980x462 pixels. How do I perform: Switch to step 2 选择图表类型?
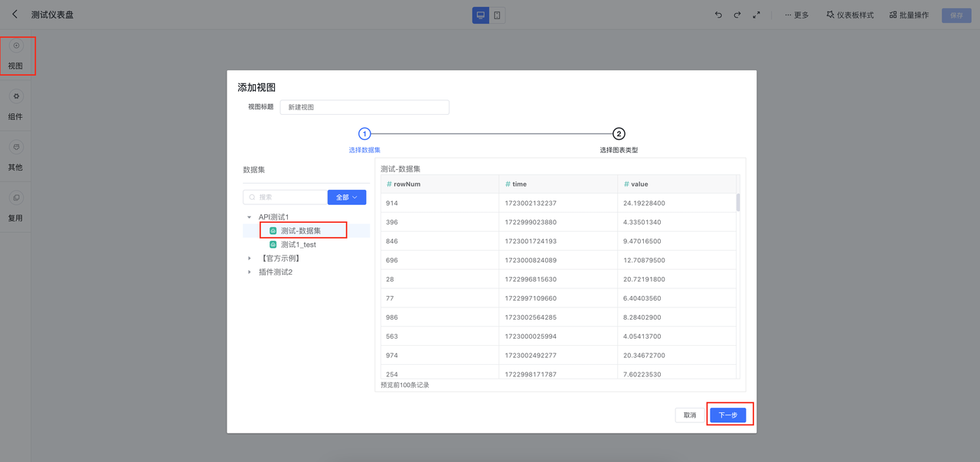[619, 133]
